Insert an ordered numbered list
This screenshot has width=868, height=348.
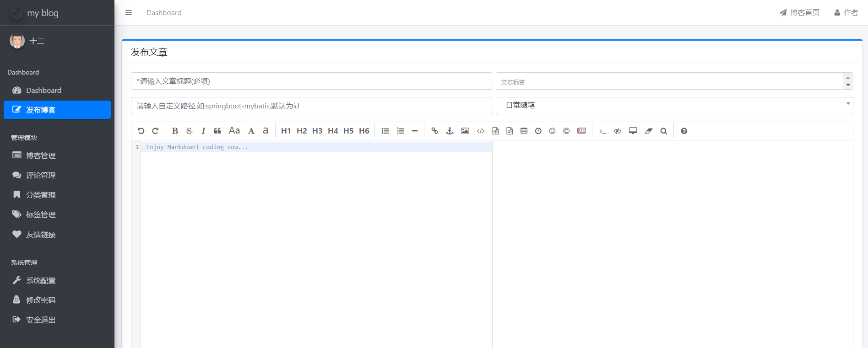pyautogui.click(x=401, y=131)
